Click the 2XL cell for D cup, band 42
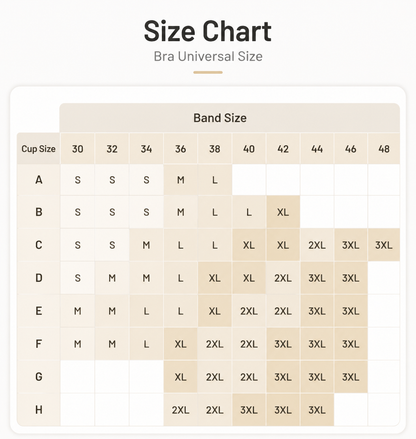Screen dimensions: 416x439 click(283, 278)
